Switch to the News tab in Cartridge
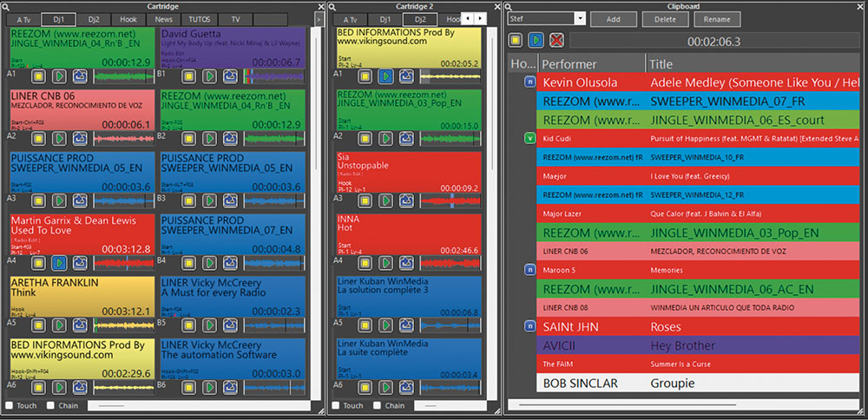Viewport: 868px width, 420px height. [x=163, y=18]
